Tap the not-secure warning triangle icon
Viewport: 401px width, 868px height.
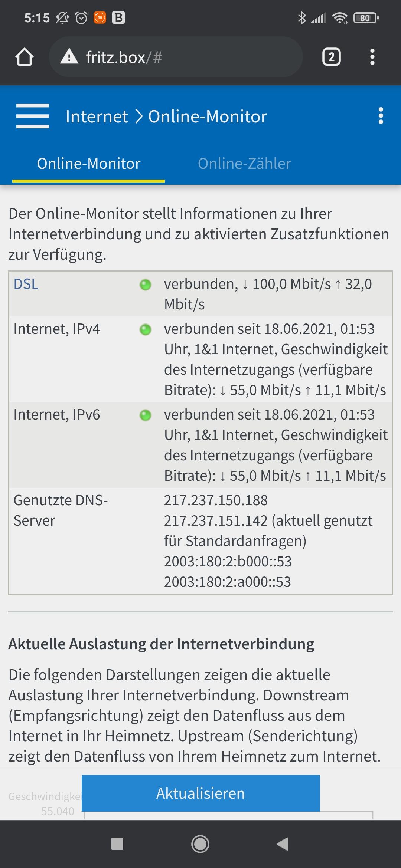click(69, 57)
